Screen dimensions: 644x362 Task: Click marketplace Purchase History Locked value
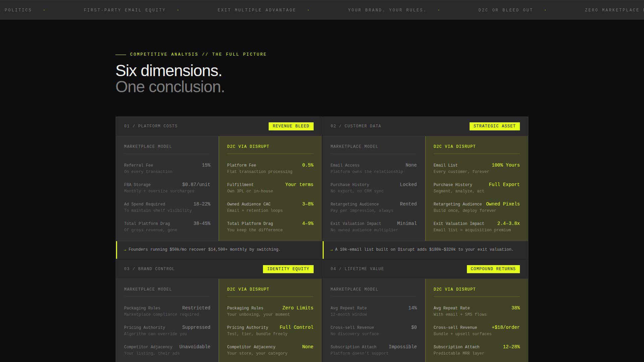408,185
